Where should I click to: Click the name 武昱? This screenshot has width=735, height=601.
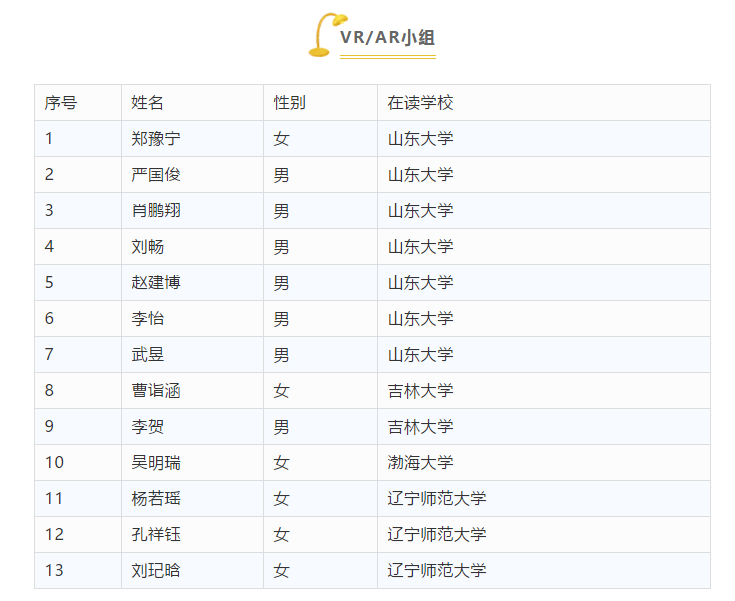[x=148, y=354]
